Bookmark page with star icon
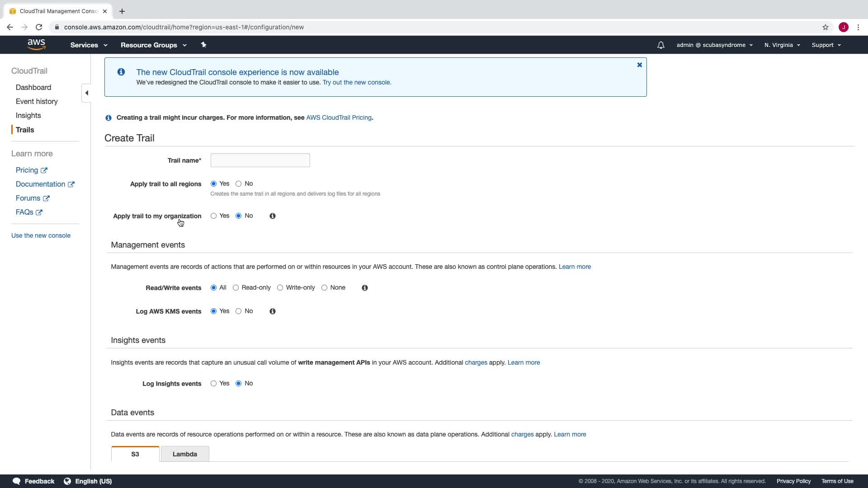 (x=825, y=27)
